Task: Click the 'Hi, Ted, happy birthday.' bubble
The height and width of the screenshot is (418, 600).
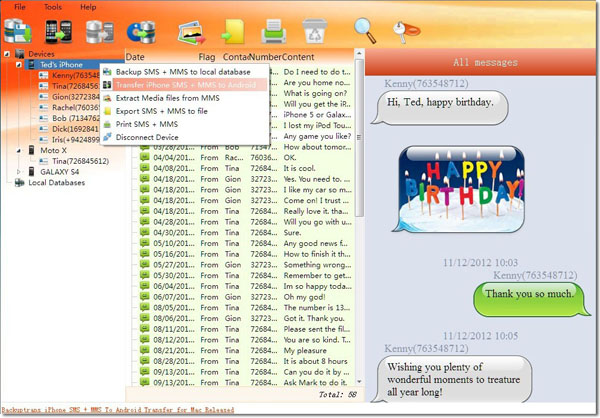Action: (x=440, y=107)
